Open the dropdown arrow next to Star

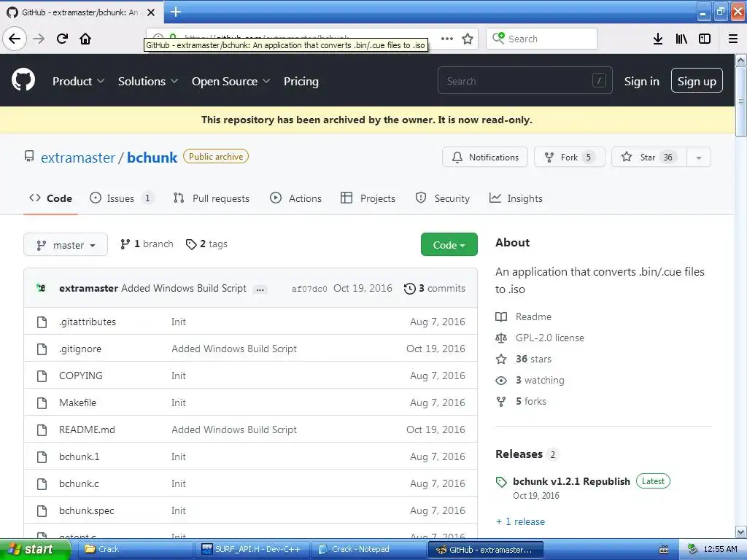(699, 157)
